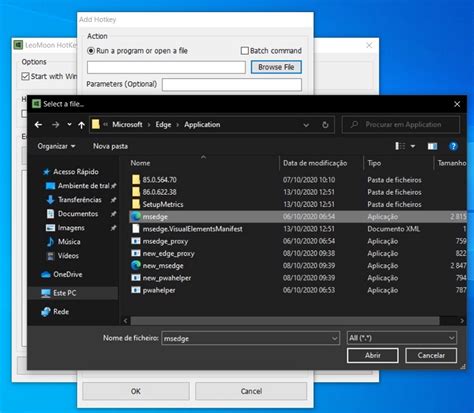Open Música in sidebar
The image size is (474, 413).
(69, 242)
